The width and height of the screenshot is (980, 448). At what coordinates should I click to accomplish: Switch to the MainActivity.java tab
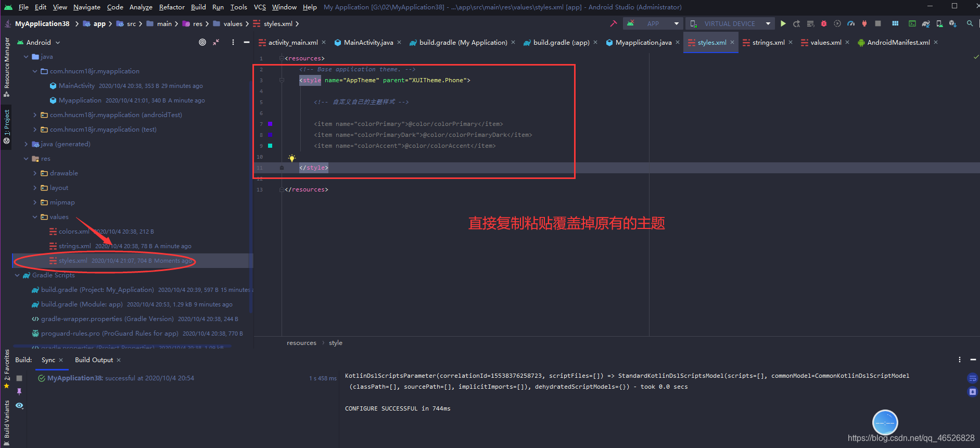(x=368, y=42)
